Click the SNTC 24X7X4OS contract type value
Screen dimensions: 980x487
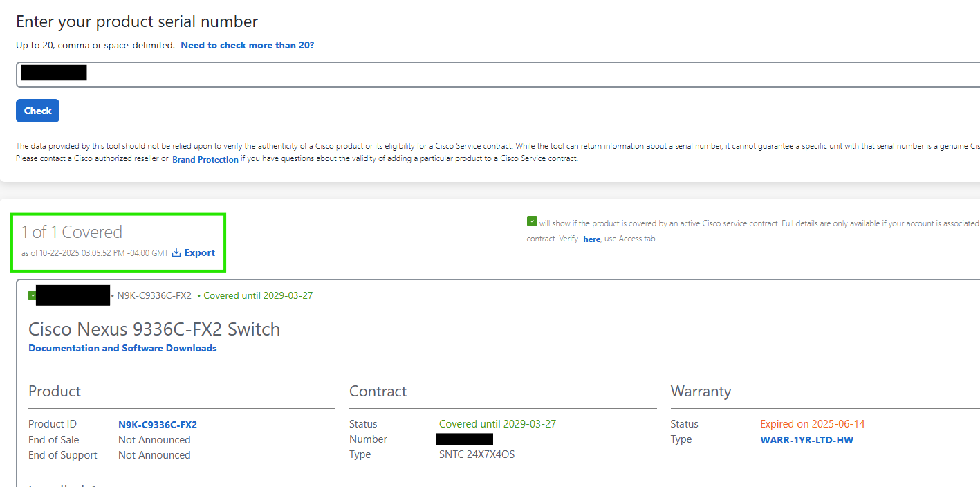click(x=477, y=454)
